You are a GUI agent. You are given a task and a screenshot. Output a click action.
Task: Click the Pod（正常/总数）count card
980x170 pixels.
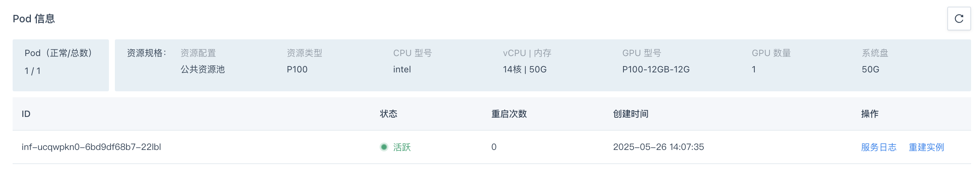61,65
